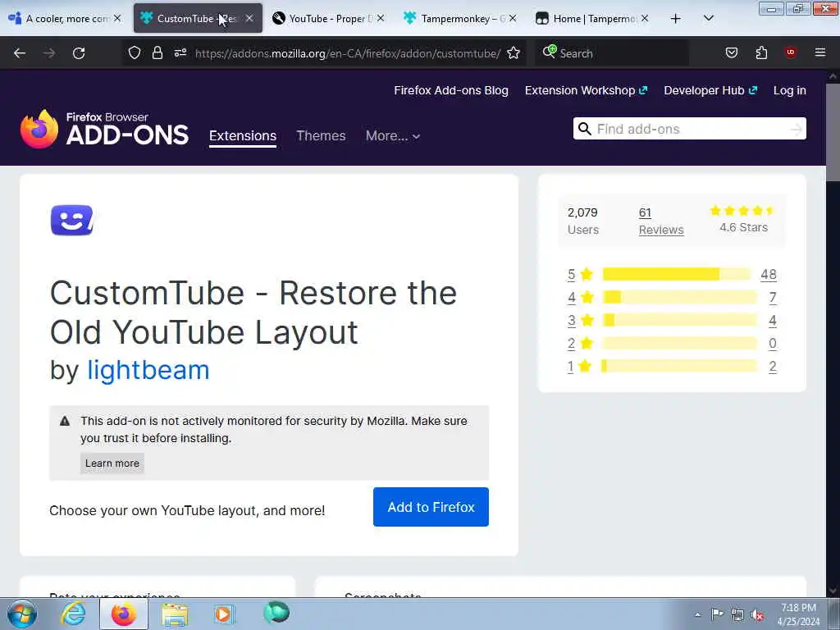Open Firefox Add-ons Blog link
Viewport: 840px width, 630px height.
pos(451,90)
